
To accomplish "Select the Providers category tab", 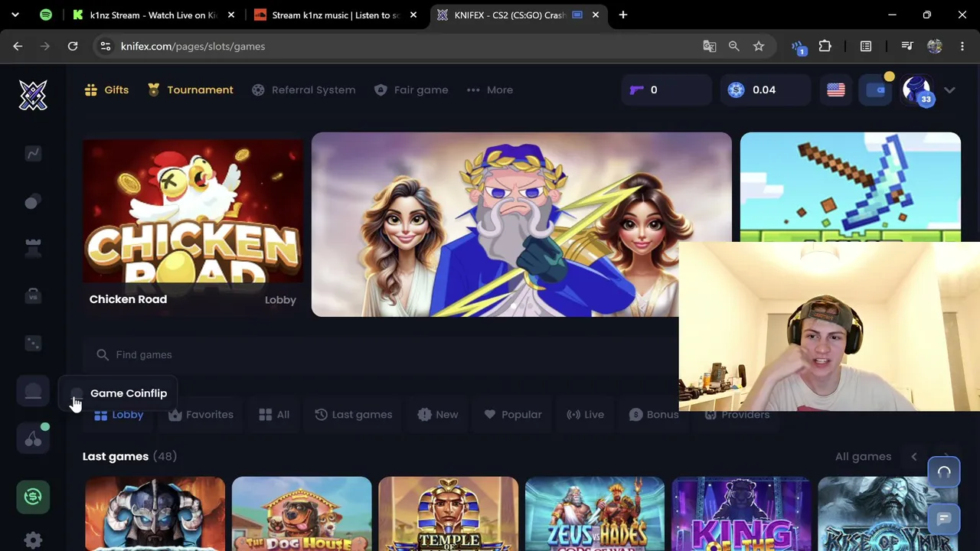I will 737,415.
